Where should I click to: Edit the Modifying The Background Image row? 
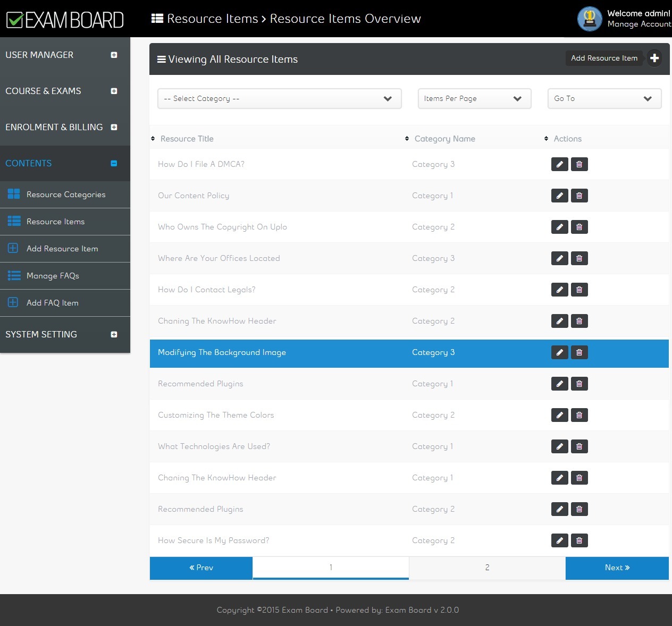[559, 352]
